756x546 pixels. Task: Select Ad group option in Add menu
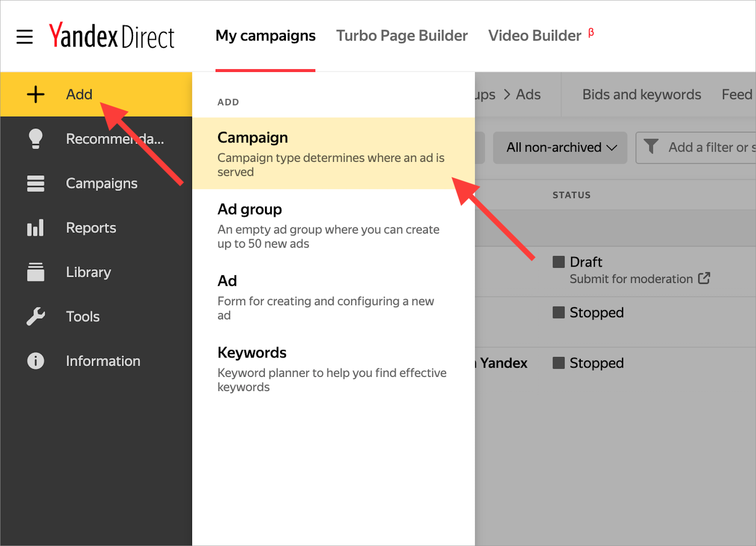(334, 225)
